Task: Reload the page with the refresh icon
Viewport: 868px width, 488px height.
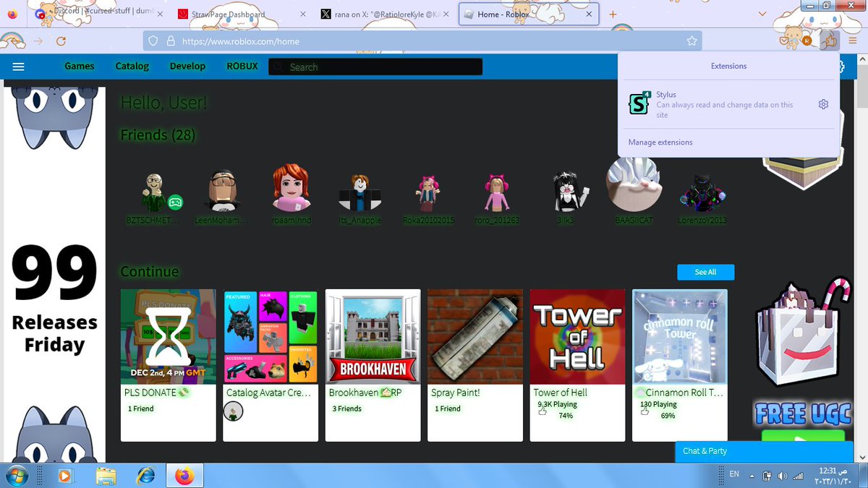Action: (x=61, y=41)
